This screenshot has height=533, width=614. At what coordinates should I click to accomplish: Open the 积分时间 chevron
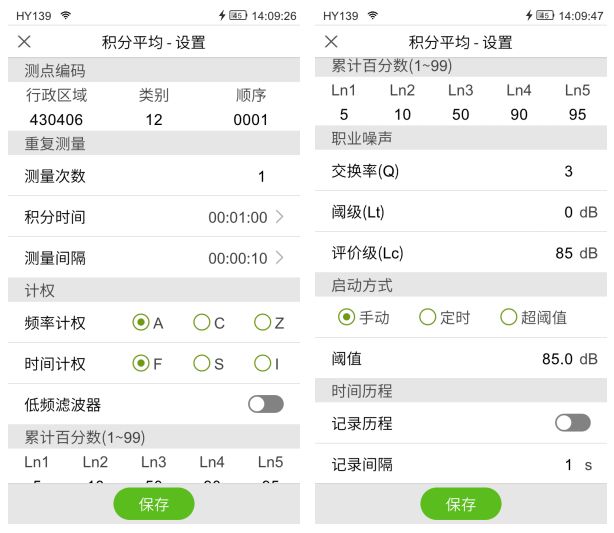280,217
